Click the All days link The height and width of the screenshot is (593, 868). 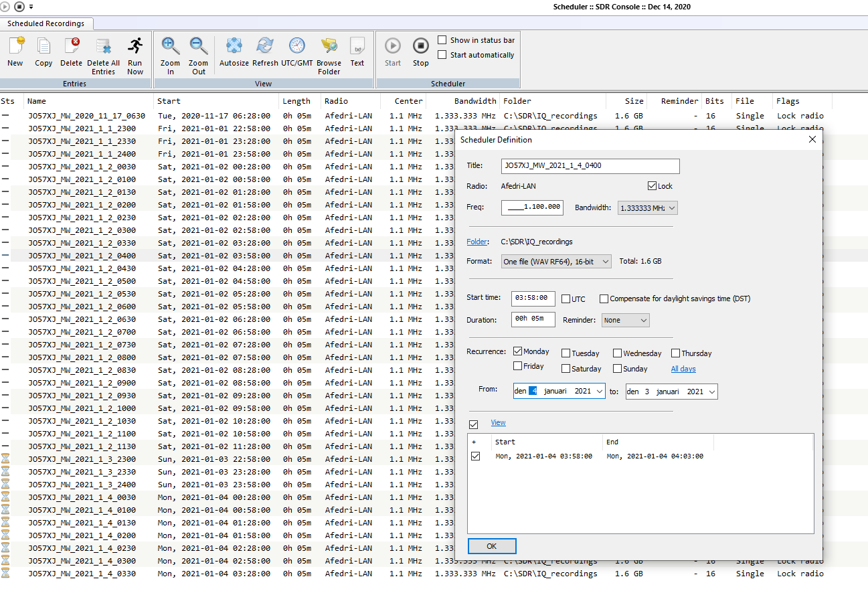tap(683, 369)
